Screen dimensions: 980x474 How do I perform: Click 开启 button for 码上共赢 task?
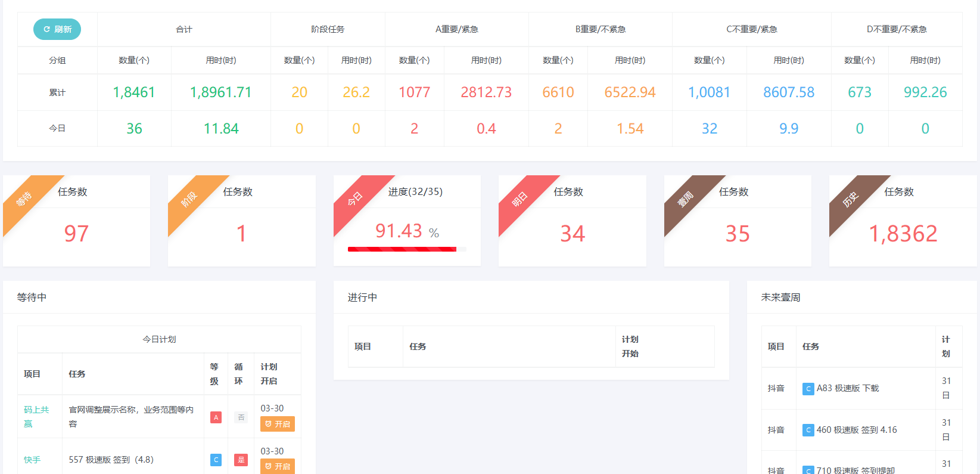point(278,424)
